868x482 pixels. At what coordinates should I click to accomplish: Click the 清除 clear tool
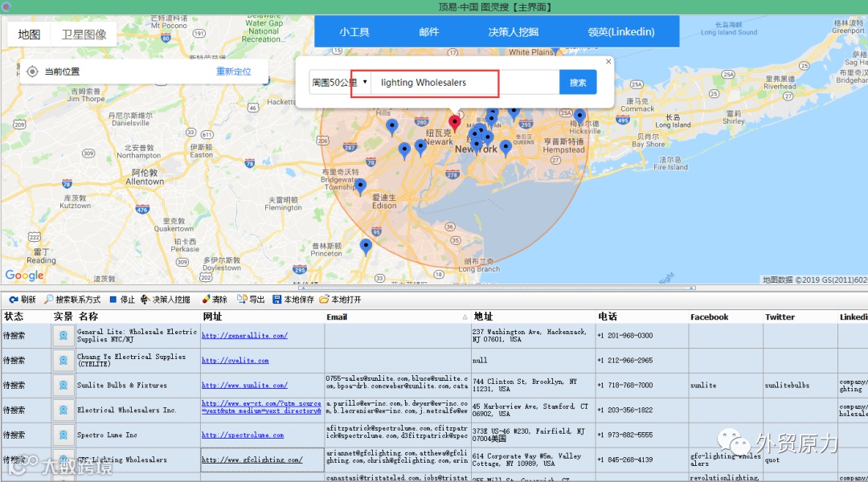pos(215,300)
